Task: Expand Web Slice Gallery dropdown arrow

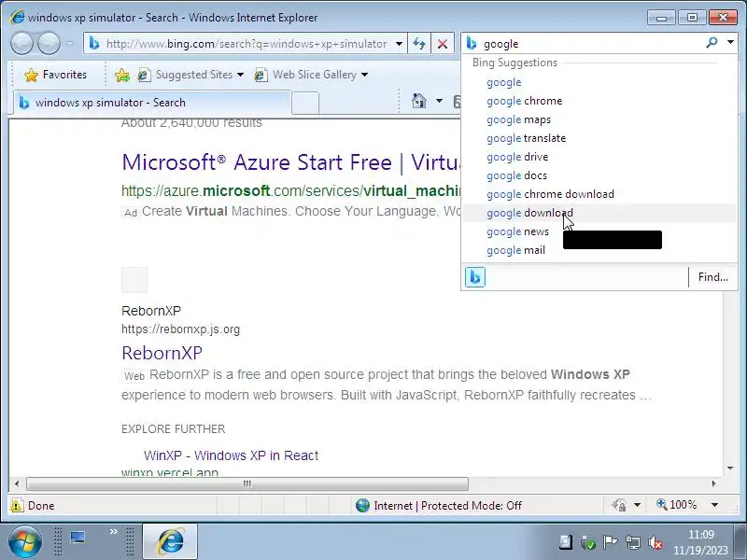Action: coord(364,75)
